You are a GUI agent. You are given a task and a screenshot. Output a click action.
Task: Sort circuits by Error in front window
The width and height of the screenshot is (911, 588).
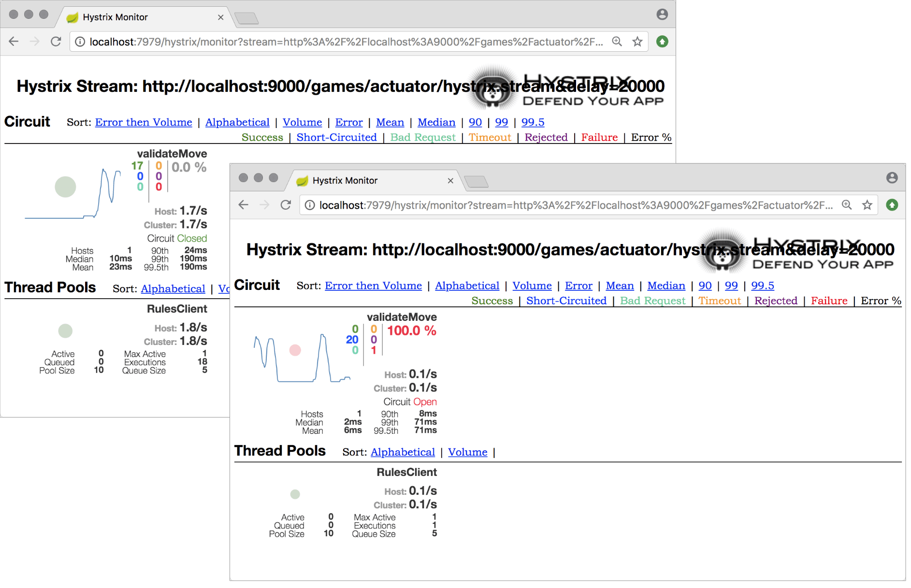pyautogui.click(x=579, y=286)
